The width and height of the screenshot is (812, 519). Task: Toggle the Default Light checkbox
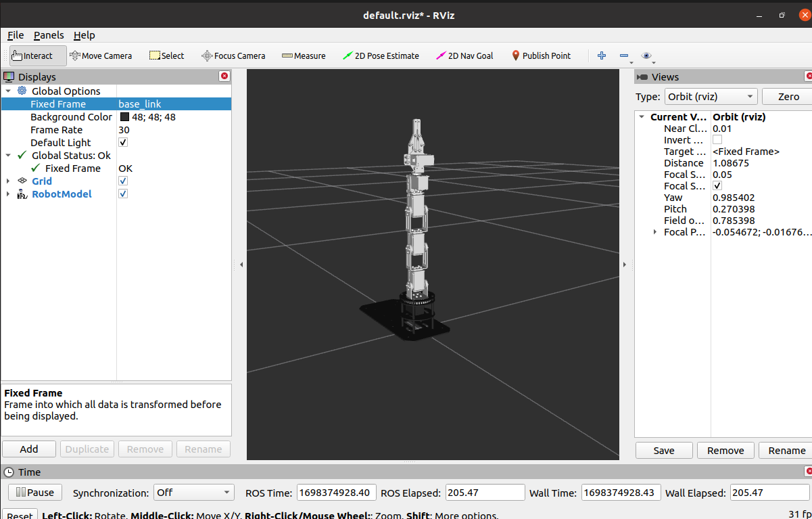(x=123, y=142)
